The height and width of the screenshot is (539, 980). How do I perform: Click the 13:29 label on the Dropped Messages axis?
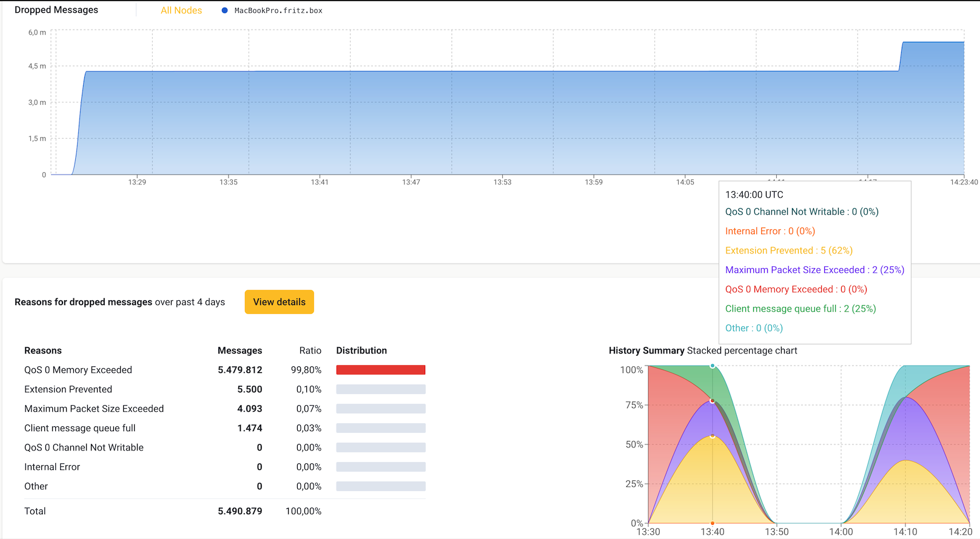[137, 182]
